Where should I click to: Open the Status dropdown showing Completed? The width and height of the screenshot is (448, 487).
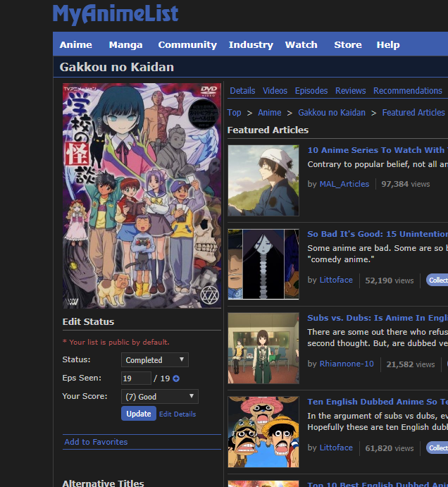[x=154, y=359]
